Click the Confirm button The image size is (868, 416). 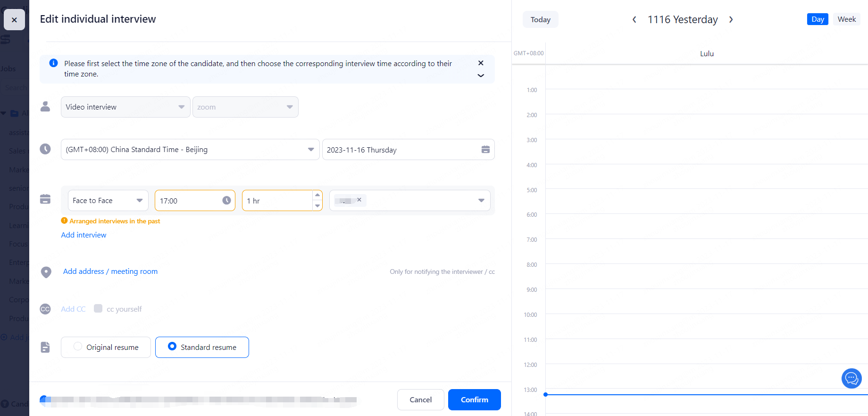[x=474, y=399]
